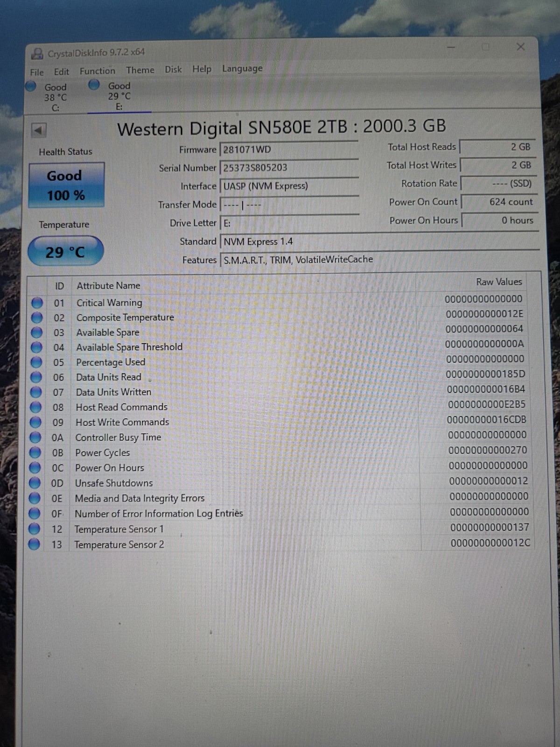Open the Language menu
Screen dimensions: 560x747
242,69
